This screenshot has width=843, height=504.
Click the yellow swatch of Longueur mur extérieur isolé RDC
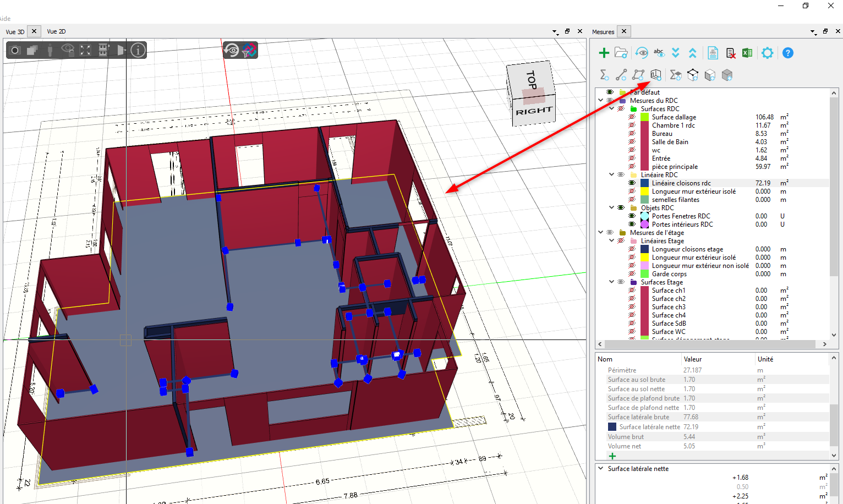coord(644,191)
